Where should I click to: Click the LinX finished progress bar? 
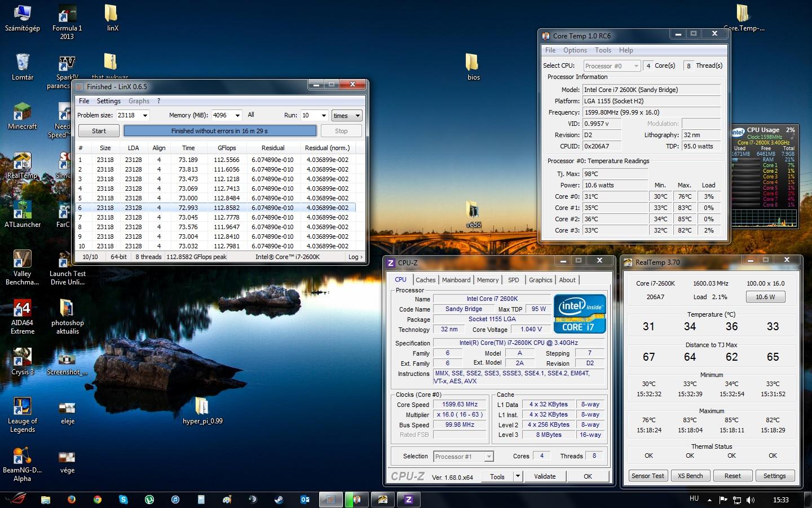pos(220,131)
